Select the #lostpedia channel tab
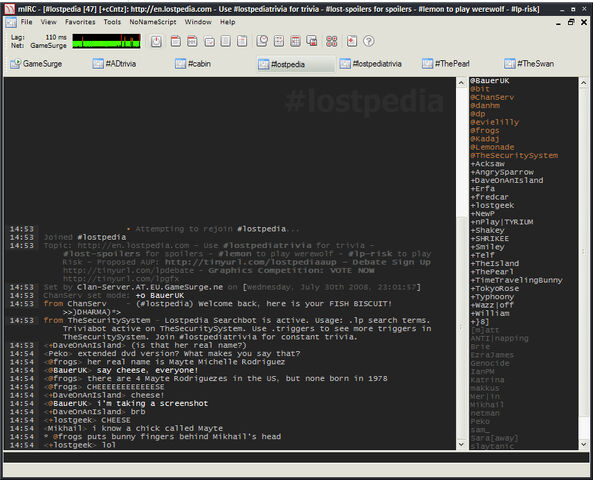Viewport: 593px width, 480px height. click(x=295, y=64)
